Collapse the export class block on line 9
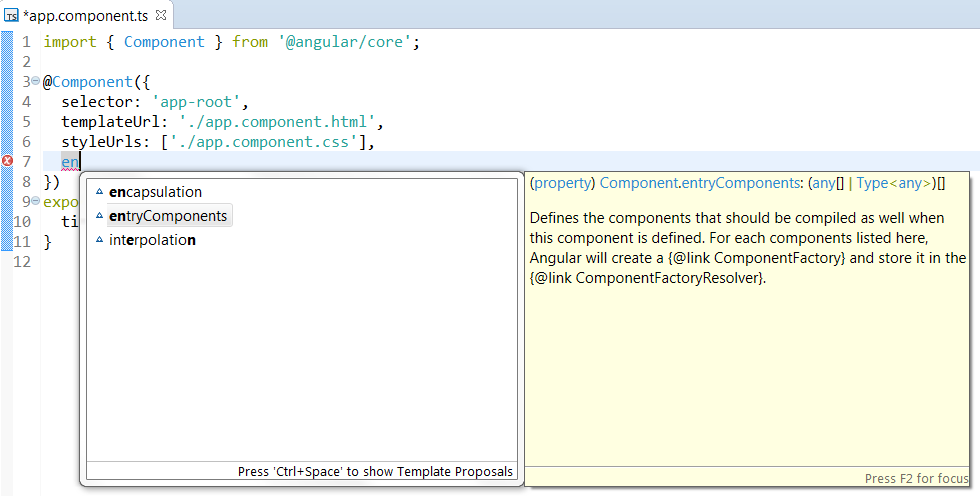Screen dimensions: 980x496 (36, 201)
